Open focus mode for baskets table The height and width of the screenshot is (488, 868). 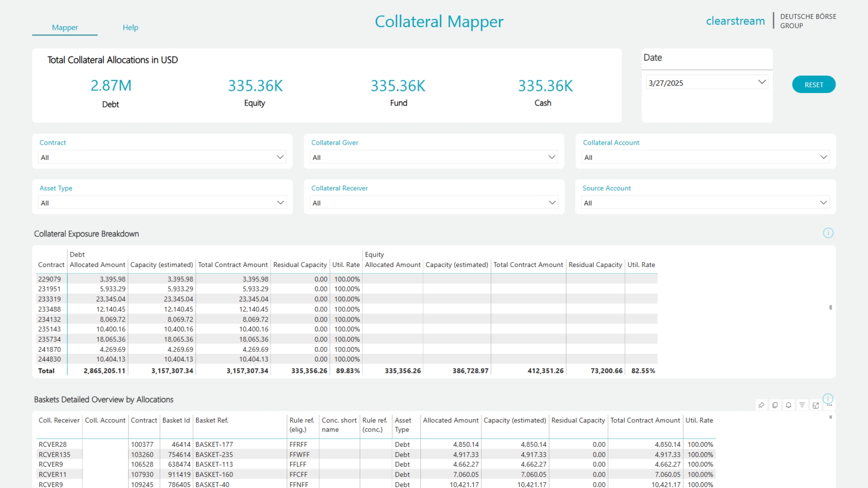pos(816,405)
